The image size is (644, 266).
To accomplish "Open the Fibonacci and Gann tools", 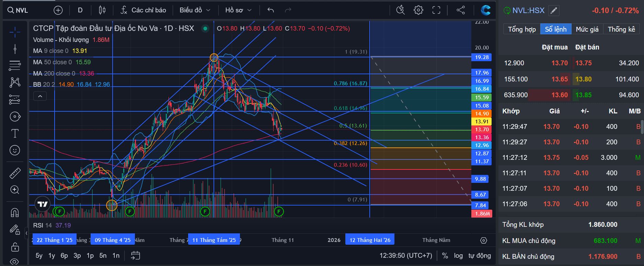I will pos(15,65).
